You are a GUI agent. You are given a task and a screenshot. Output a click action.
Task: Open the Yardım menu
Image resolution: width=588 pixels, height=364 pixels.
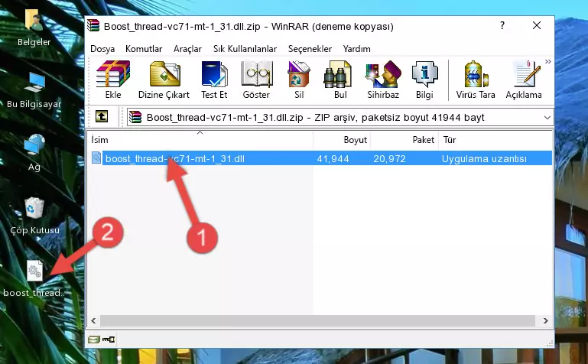click(x=356, y=49)
